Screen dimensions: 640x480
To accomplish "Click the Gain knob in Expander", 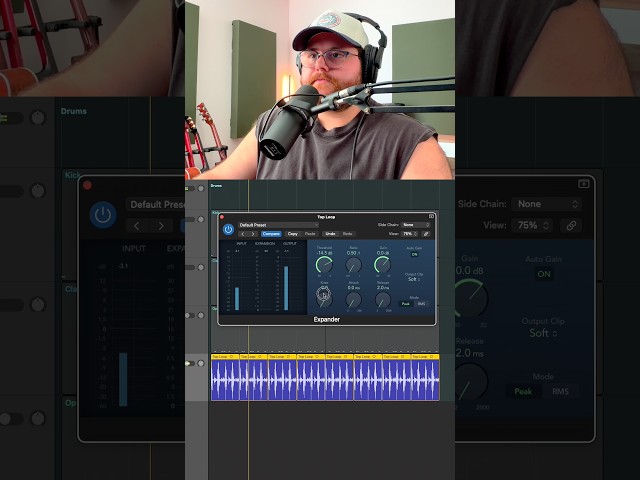I will click(383, 265).
